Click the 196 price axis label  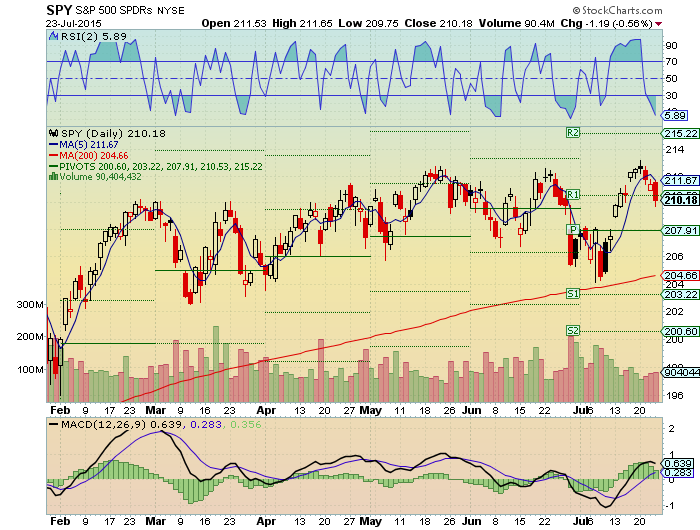(x=674, y=395)
